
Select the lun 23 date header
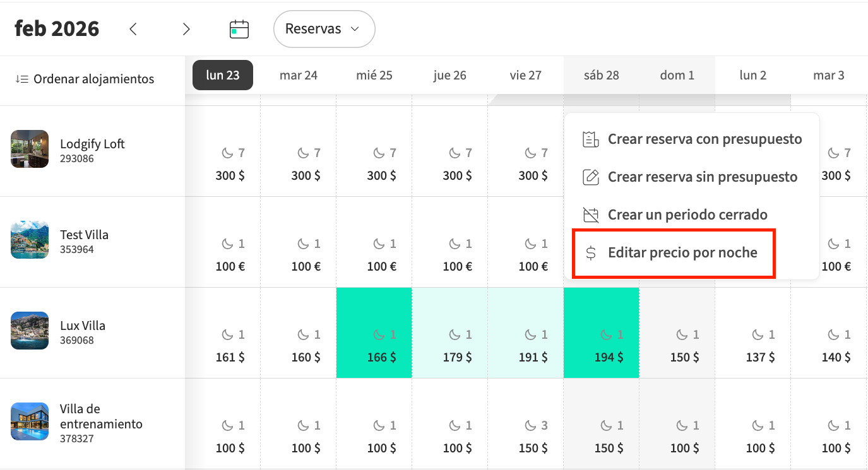(223, 75)
